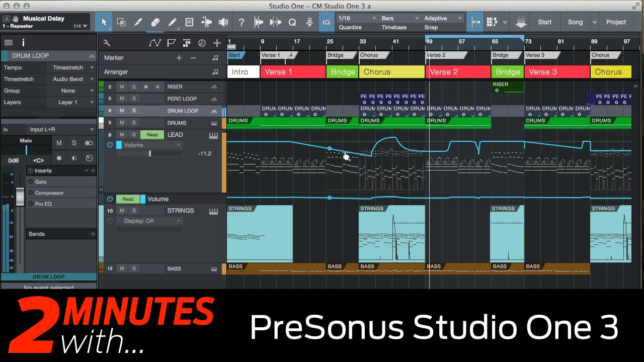Click the stacked-bars toolbar icon beside Start

click(x=521, y=22)
